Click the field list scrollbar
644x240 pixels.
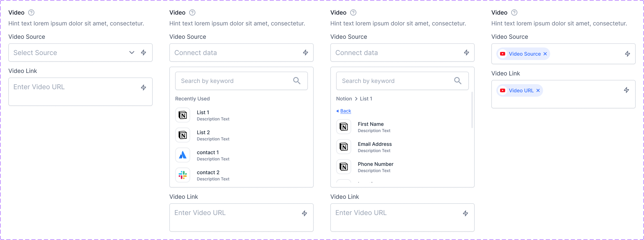click(472, 110)
